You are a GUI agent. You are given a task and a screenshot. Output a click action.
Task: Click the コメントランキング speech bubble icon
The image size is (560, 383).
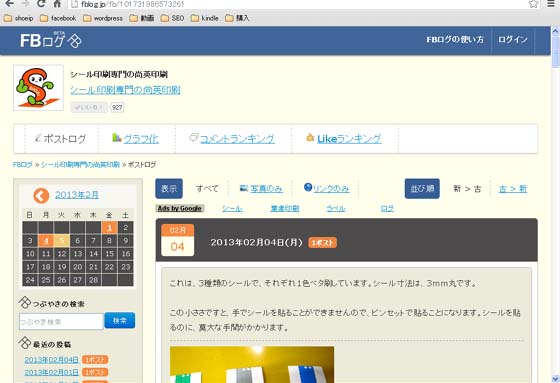point(194,137)
